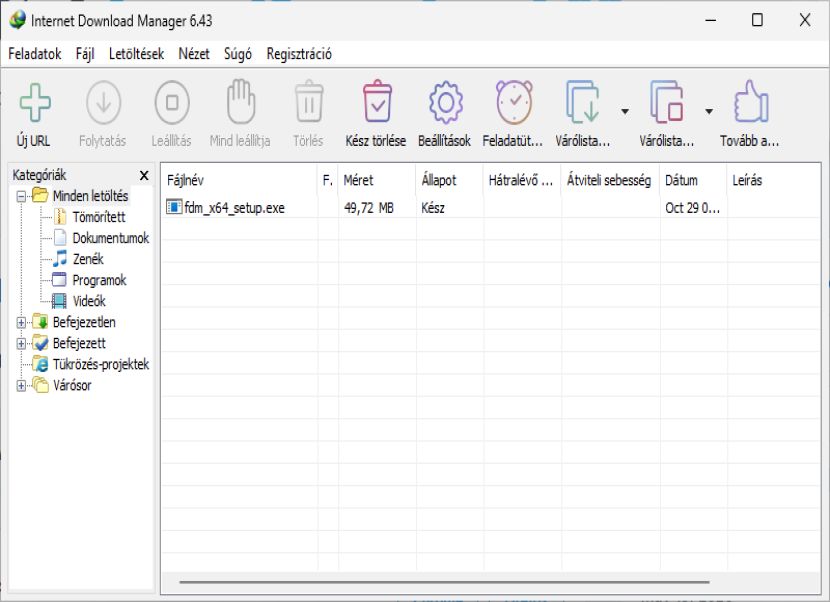Sort by the Méret column header

[377, 181]
